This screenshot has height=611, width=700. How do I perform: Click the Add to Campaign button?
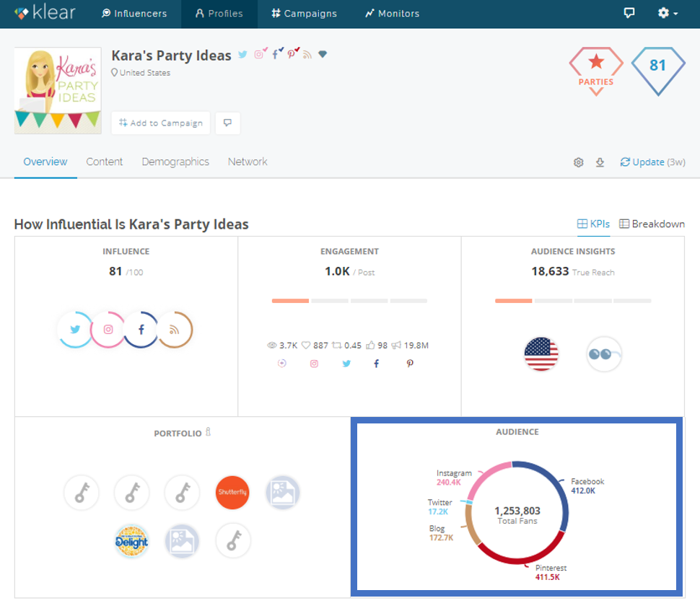[x=161, y=123]
